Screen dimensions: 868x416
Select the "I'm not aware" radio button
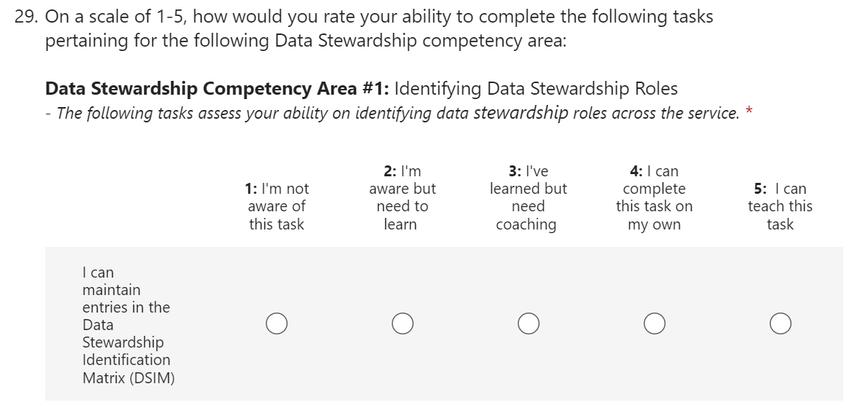277,323
